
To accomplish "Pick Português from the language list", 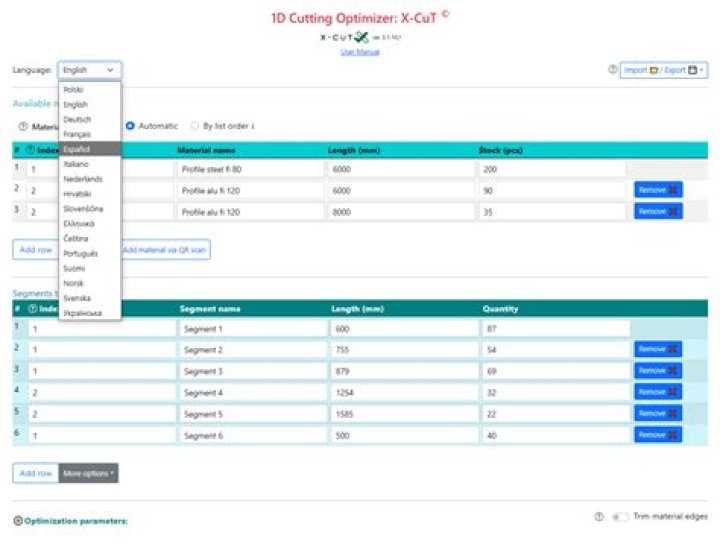I will [90, 254].
